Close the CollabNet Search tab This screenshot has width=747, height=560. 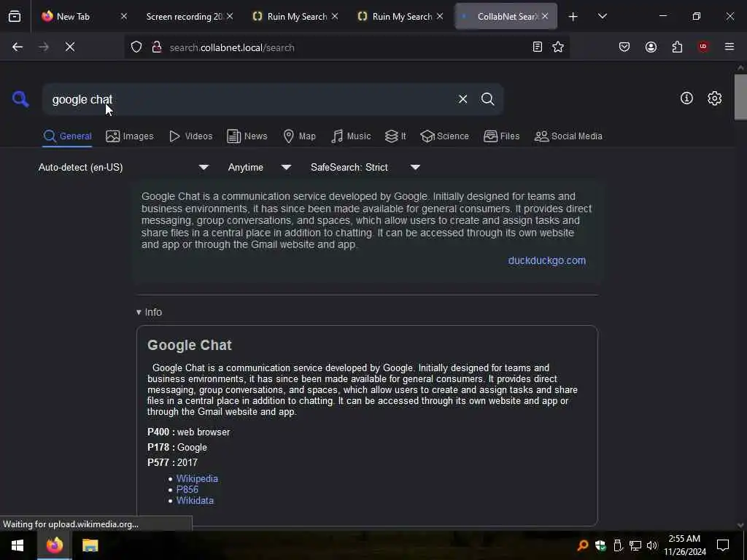(544, 16)
